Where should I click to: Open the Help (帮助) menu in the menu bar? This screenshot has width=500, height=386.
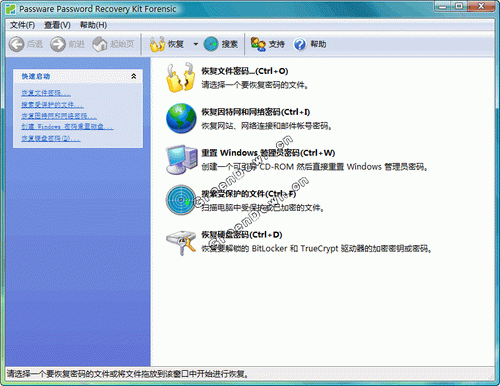click(93, 25)
